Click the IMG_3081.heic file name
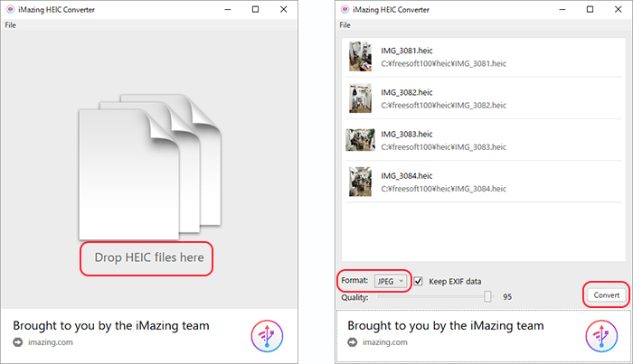 click(x=407, y=51)
